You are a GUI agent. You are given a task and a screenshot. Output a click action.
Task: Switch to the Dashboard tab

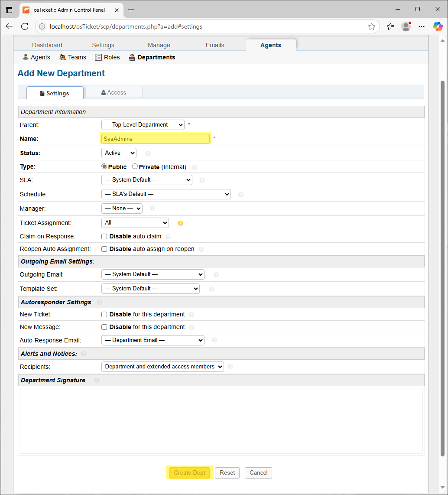[47, 45]
